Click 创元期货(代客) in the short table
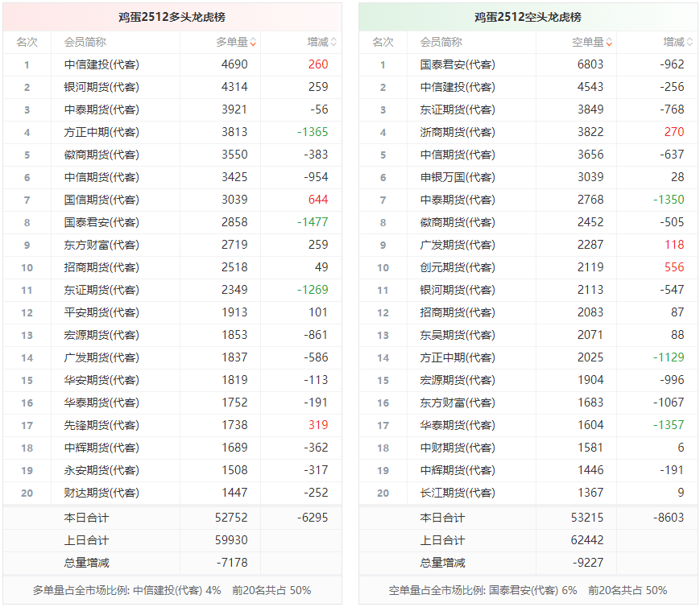 click(457, 267)
